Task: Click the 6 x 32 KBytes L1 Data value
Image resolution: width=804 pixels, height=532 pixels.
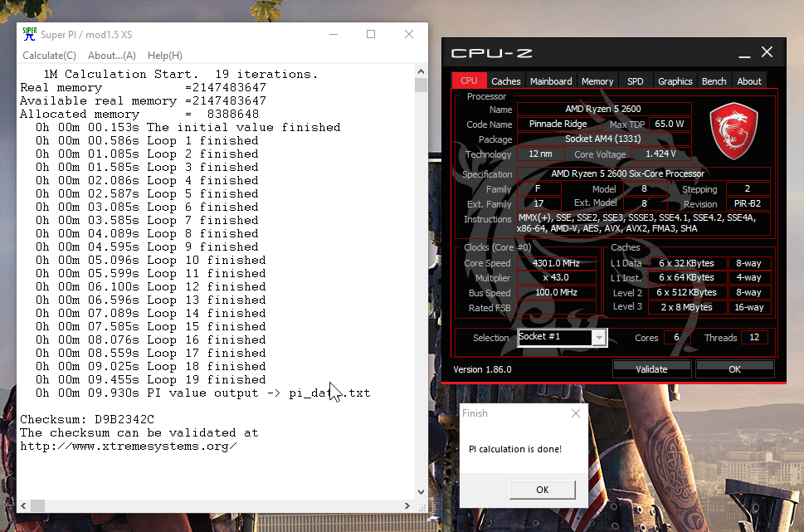Action: click(x=686, y=263)
